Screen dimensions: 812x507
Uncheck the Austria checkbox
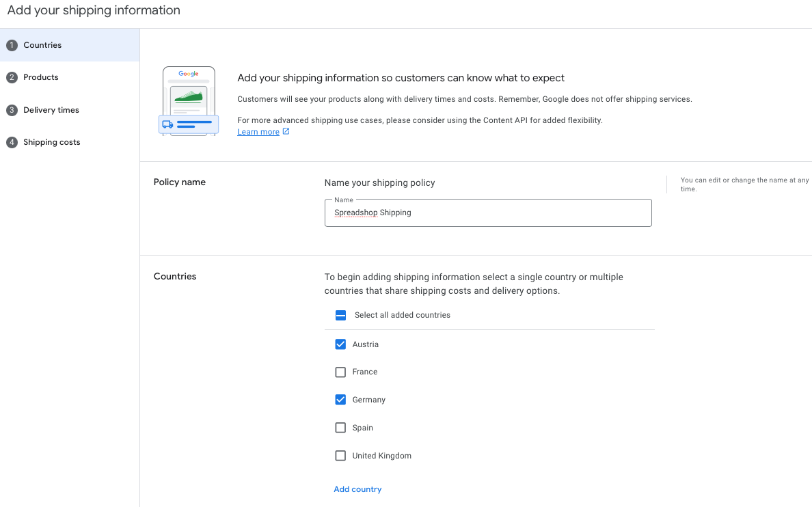point(340,344)
